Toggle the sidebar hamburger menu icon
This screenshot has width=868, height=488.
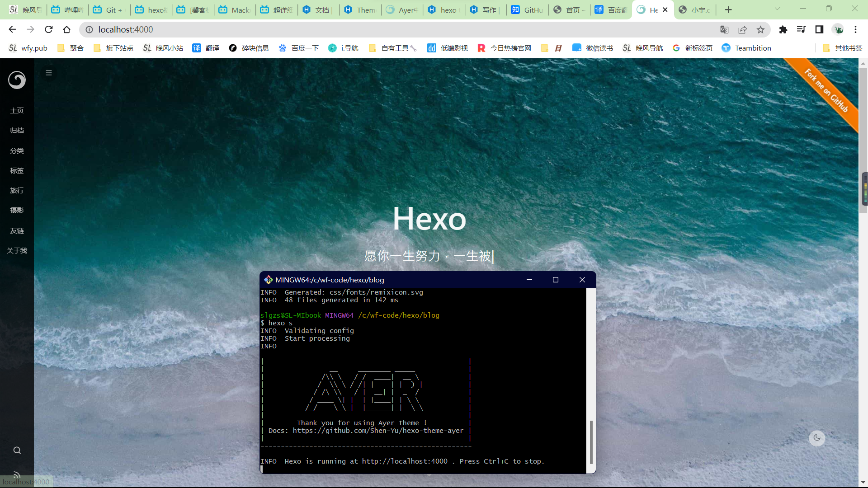(x=49, y=73)
